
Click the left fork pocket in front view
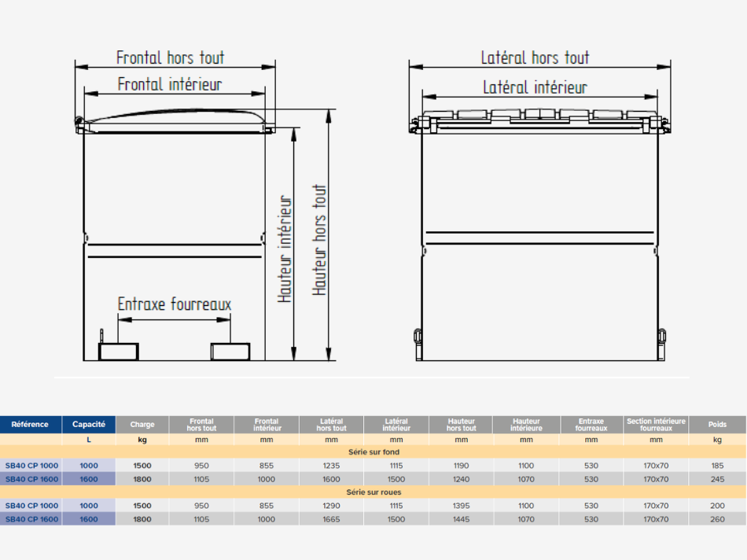[x=119, y=351]
